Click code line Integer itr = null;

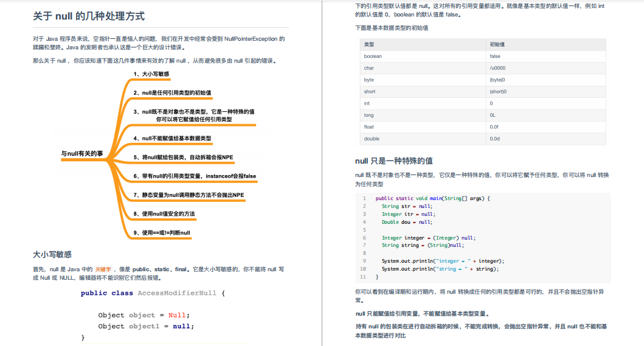tap(408, 214)
